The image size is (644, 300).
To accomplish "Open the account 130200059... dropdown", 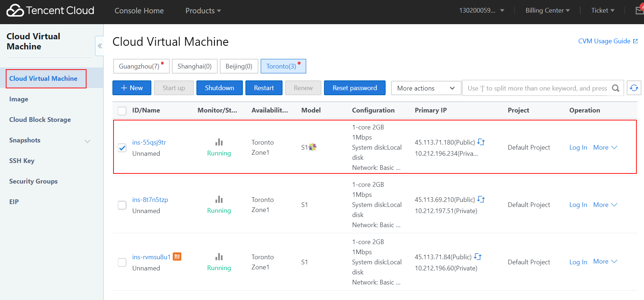I will 481,10.
